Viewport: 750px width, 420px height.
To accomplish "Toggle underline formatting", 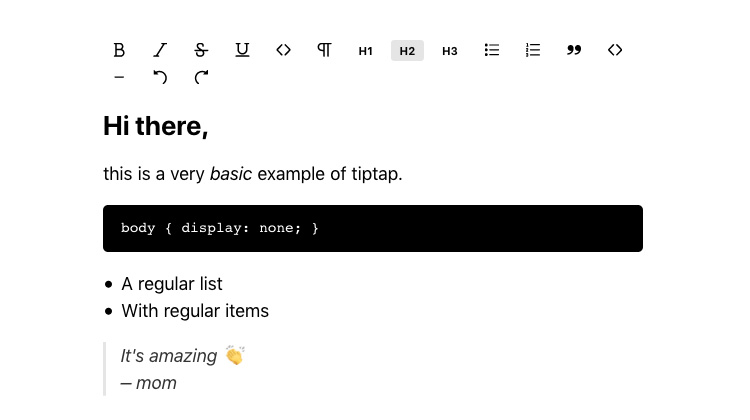I will pos(242,50).
